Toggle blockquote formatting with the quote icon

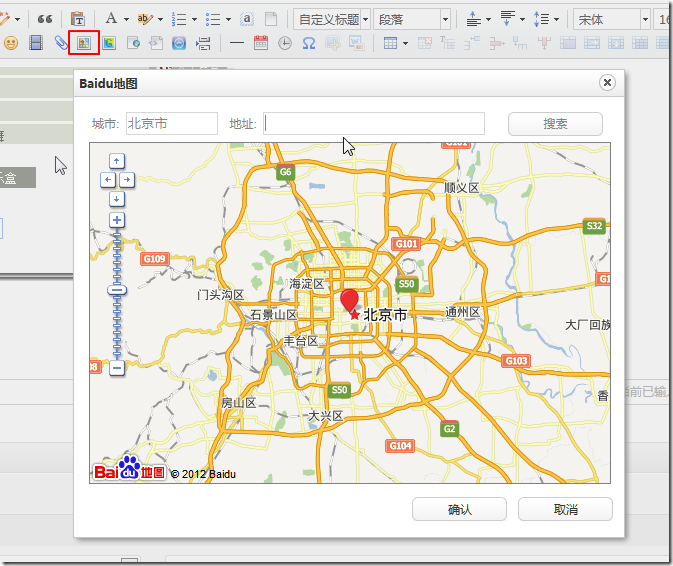[45, 19]
